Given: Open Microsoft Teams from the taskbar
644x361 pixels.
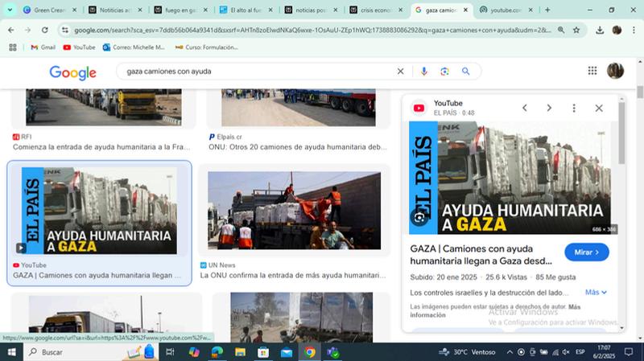Looking at the screenshot, I should (x=333, y=352).
